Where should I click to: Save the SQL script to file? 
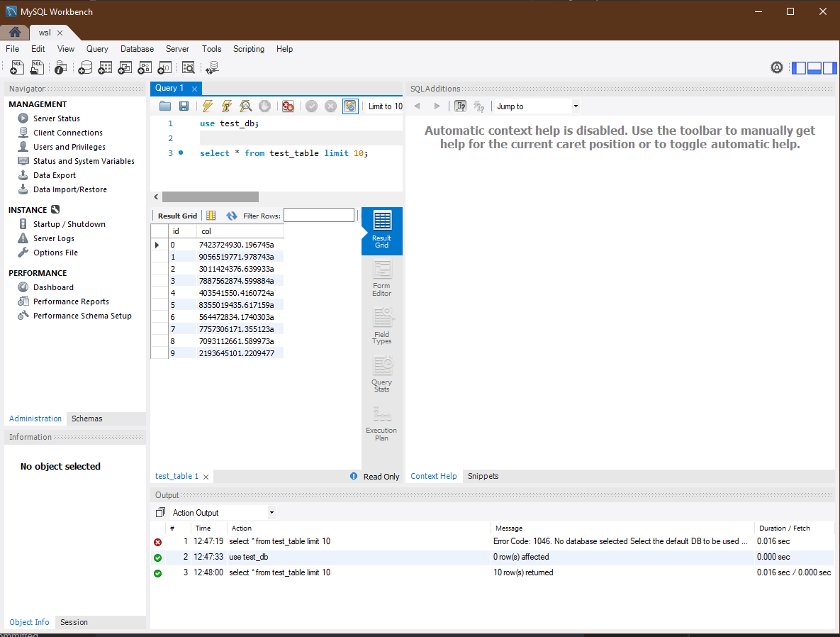click(184, 106)
